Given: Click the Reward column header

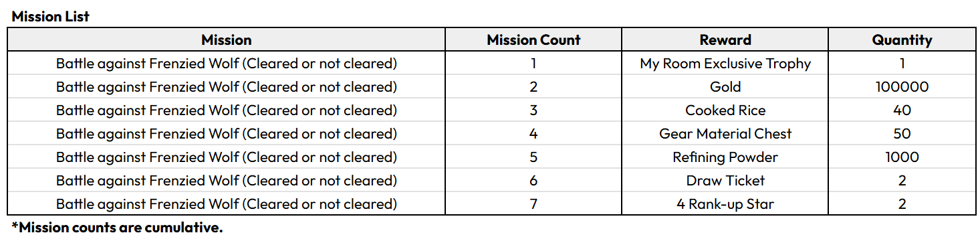Looking at the screenshot, I should (x=725, y=39).
